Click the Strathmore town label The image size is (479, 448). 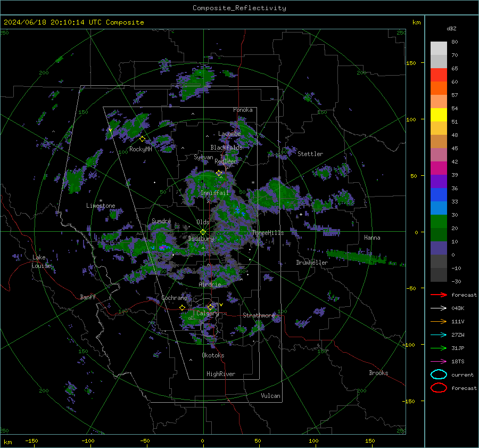(x=259, y=315)
